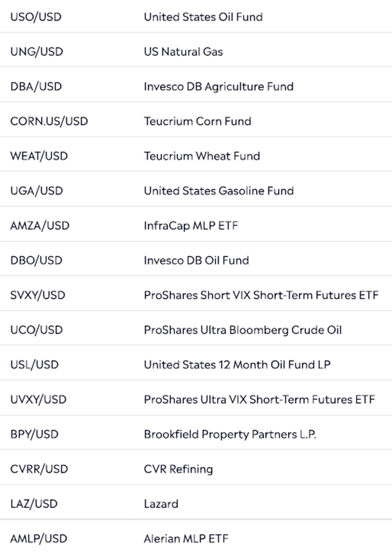Click United States Gasoline Fund name
This screenshot has height=552, width=392.
pos(219,191)
